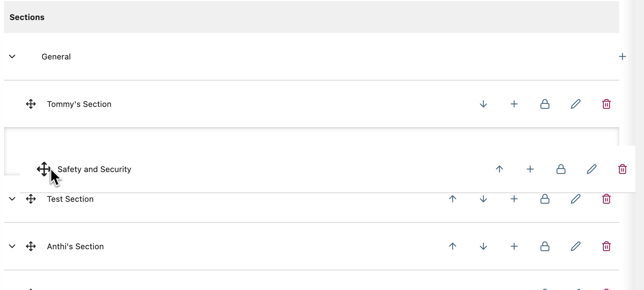This screenshot has width=644, height=290.
Task: Edit the Safety and Security section
Action: pyautogui.click(x=592, y=169)
